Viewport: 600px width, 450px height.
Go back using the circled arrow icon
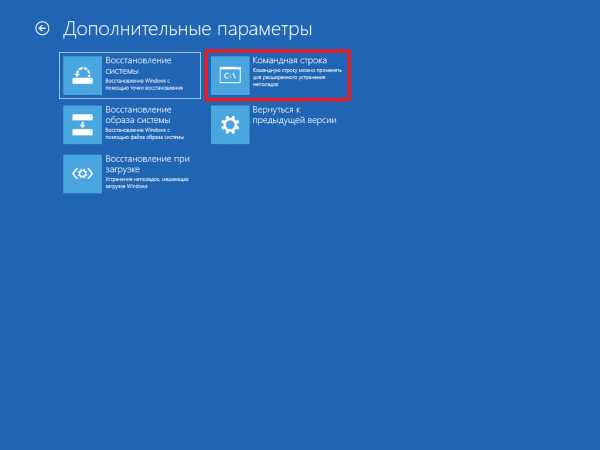(x=42, y=28)
